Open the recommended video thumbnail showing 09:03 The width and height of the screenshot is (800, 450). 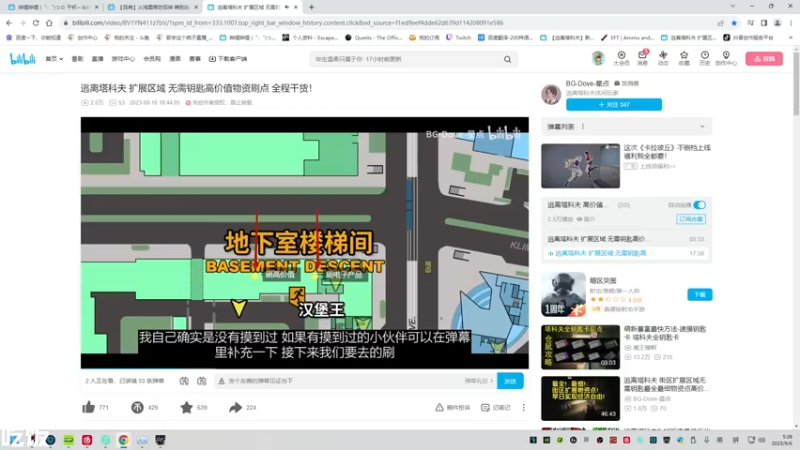[581, 347]
